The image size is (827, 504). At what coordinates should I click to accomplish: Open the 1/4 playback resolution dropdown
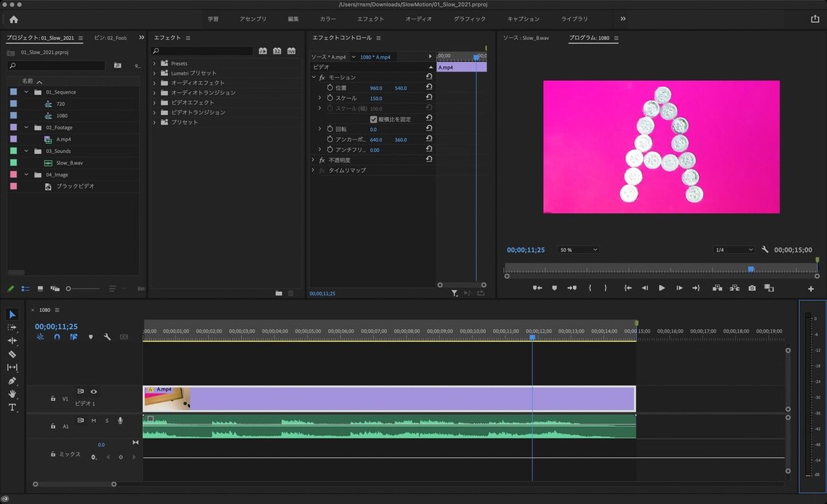point(734,250)
